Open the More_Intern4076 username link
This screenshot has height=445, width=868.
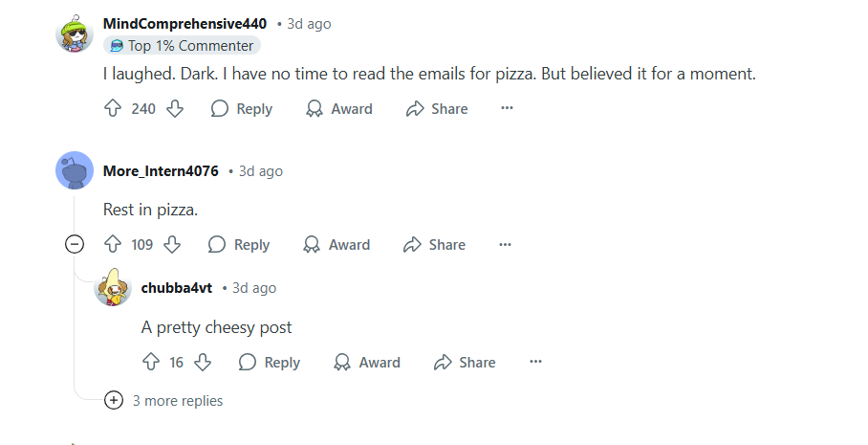161,171
